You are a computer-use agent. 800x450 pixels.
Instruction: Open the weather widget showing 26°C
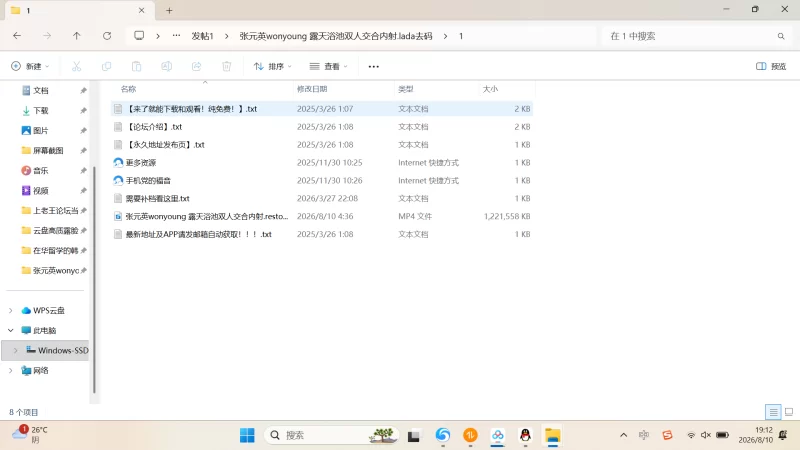[30, 435]
